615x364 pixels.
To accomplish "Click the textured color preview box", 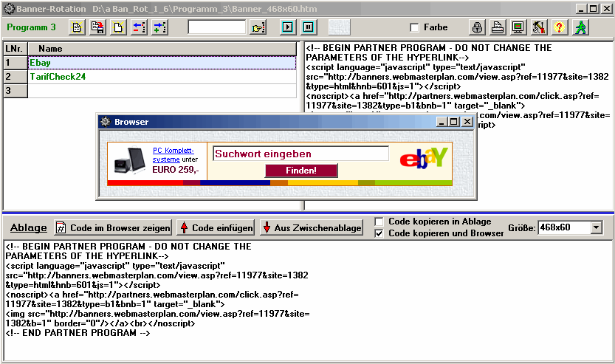I will [x=340, y=27].
